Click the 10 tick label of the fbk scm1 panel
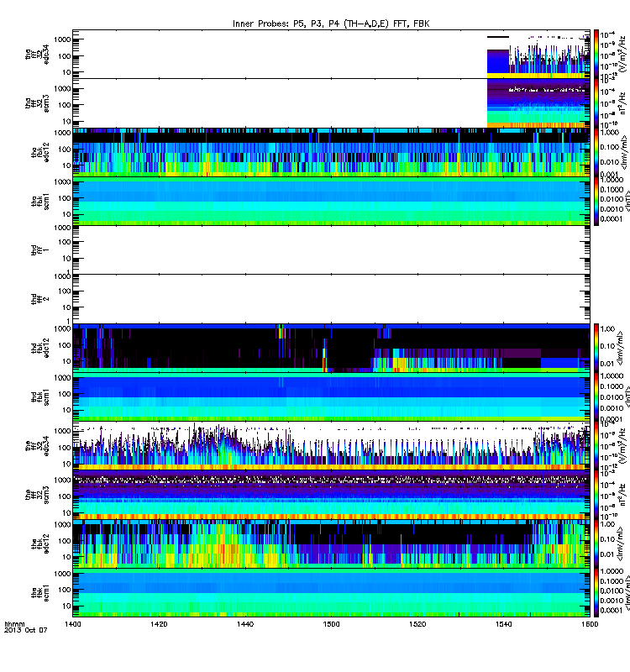Viewport: 630px width, 672px height. pyautogui.click(x=66, y=606)
